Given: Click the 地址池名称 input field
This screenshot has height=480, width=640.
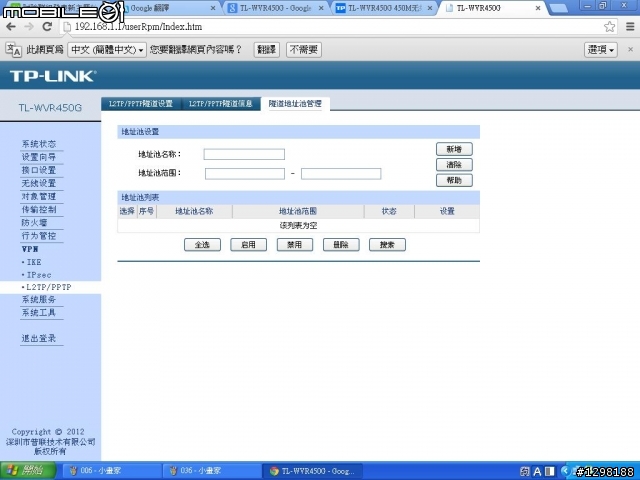Looking at the screenshot, I should click(244, 154).
